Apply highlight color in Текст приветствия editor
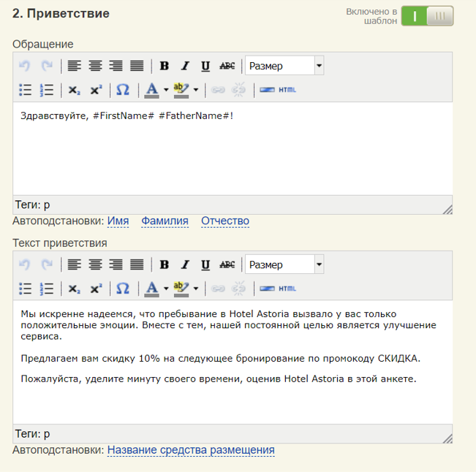The image size is (476, 472). coord(181,289)
